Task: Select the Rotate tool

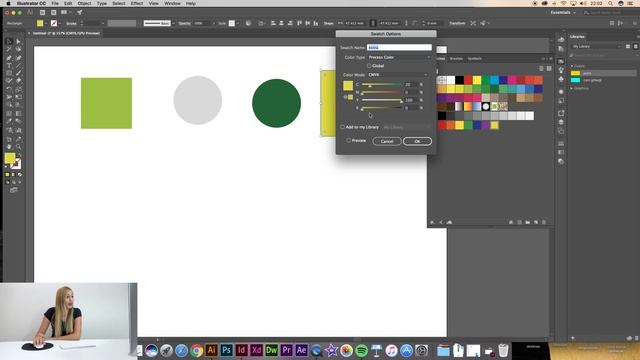Action: [x=9, y=89]
